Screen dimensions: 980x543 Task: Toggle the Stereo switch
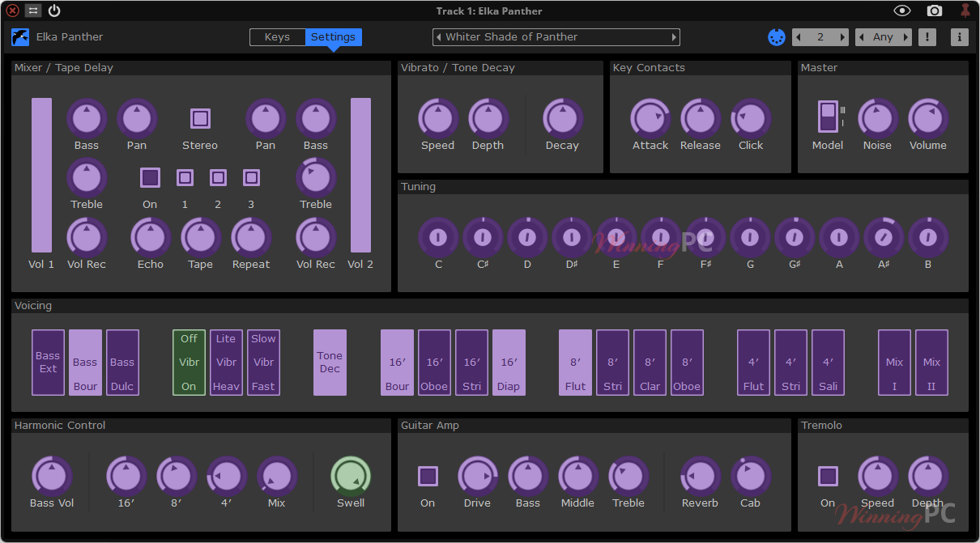click(201, 118)
